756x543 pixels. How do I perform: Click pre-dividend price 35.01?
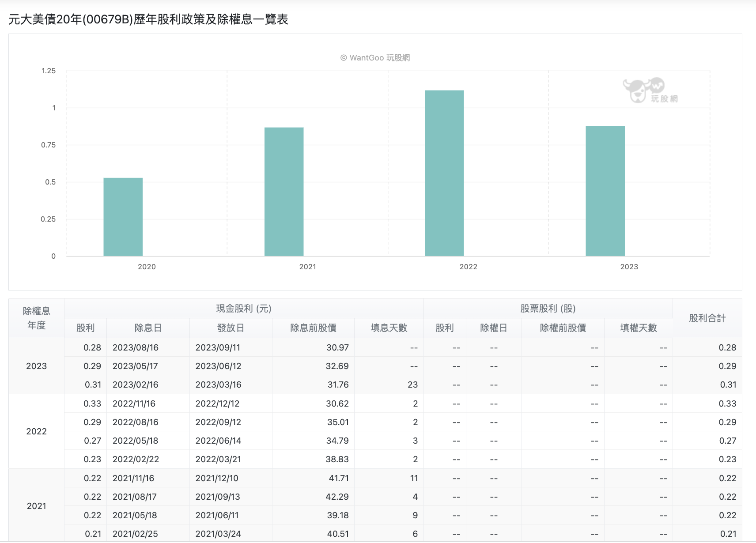click(338, 422)
